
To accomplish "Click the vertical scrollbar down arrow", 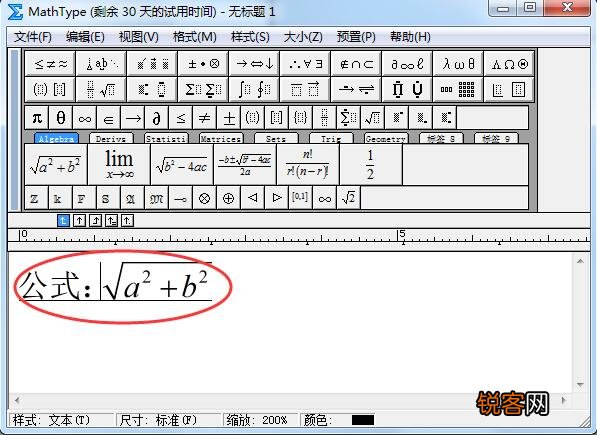I will coord(580,385).
